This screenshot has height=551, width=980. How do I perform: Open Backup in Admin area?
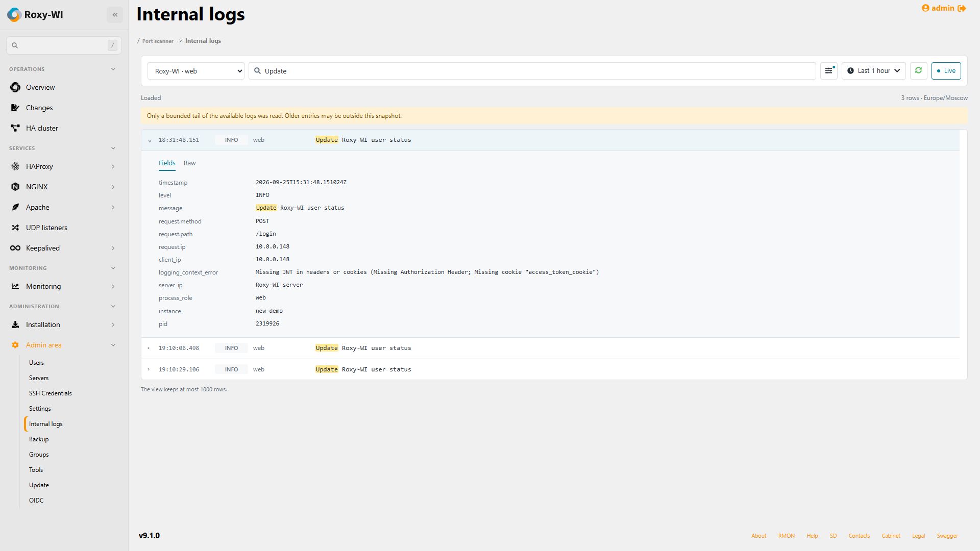pyautogui.click(x=39, y=439)
